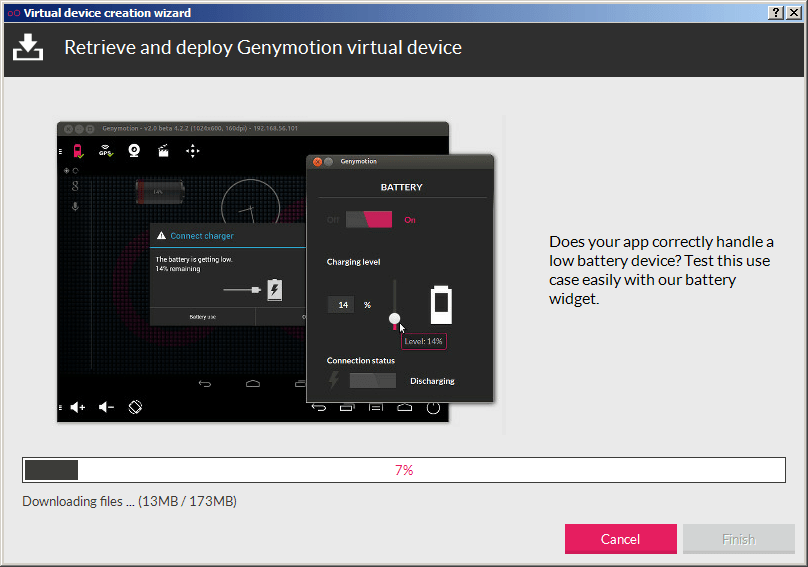Click the greyed-out Finish button
The width and height of the screenshot is (808, 567).
tap(739, 539)
